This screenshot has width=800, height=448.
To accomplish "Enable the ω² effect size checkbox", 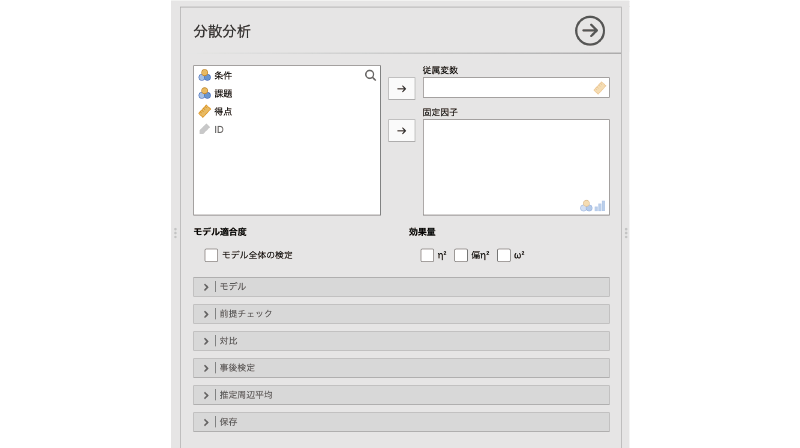I will [504, 255].
